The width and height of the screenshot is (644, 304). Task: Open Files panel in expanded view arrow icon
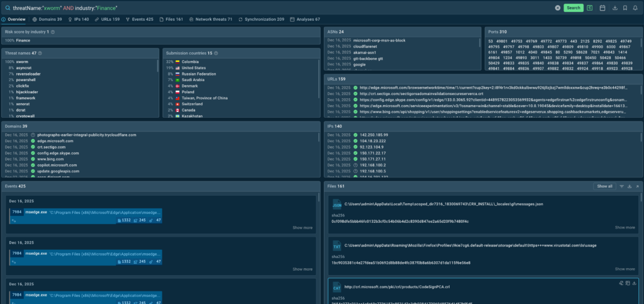(636, 186)
